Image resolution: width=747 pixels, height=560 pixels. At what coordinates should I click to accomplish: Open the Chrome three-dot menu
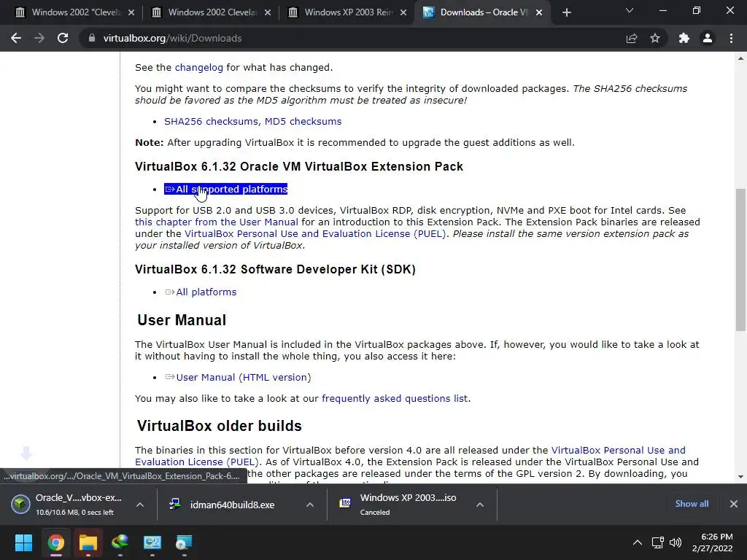point(731,38)
